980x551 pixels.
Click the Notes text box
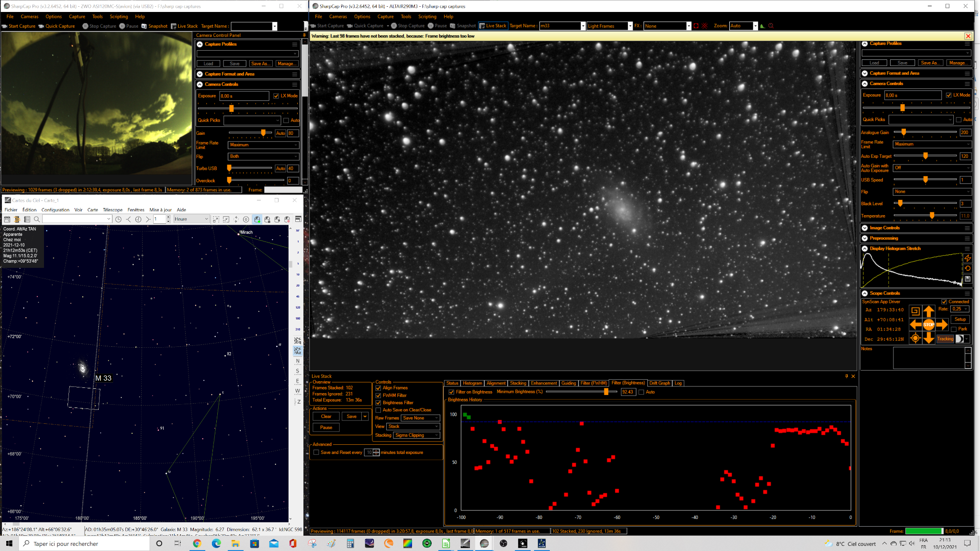[929, 358]
